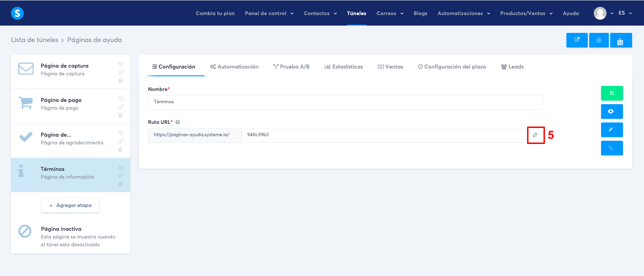Copy the URL with the link icon labeled 5
This screenshot has height=276, width=644.
[x=535, y=135]
